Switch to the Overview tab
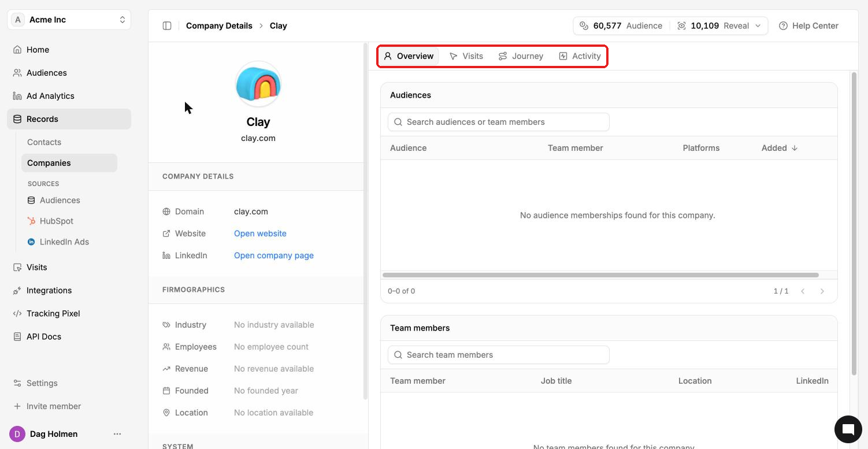Viewport: 868px width, 449px height. pos(409,56)
